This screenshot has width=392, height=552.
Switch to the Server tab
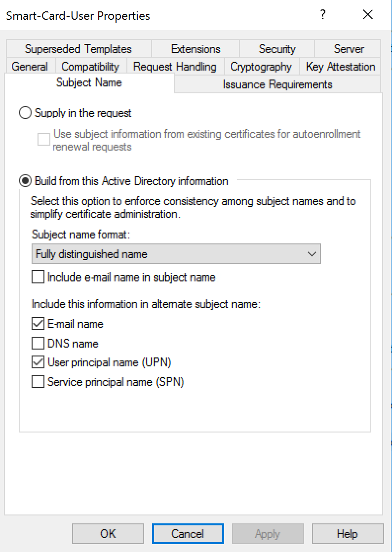click(x=349, y=49)
